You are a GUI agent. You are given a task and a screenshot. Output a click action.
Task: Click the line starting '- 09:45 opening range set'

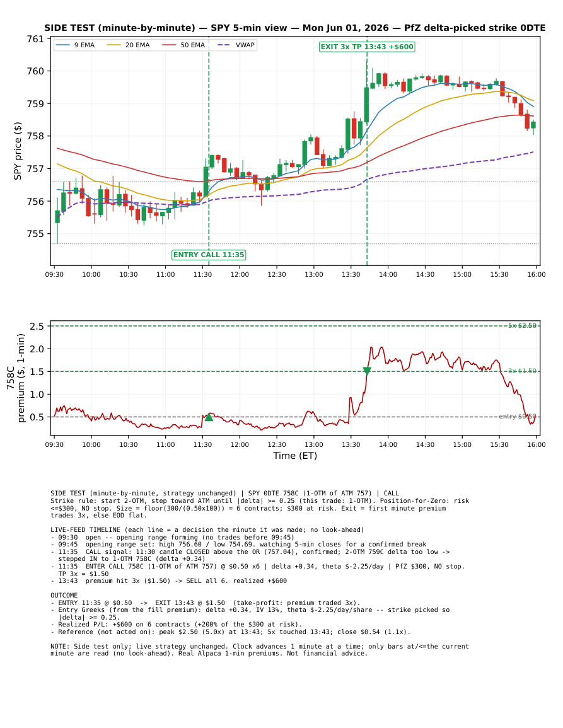point(238,544)
